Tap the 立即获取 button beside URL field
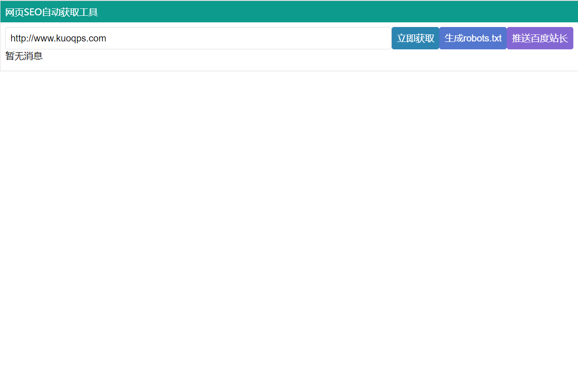This screenshot has width=578, height=392. pos(415,38)
